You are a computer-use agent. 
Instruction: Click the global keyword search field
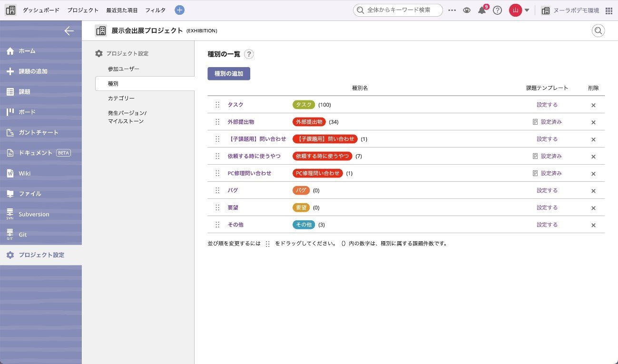(x=398, y=10)
